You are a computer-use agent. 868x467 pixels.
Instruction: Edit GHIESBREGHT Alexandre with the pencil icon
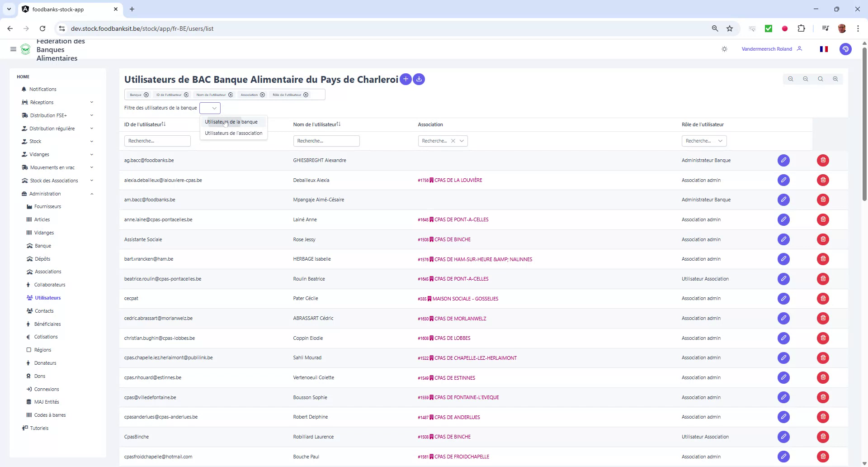784,160
